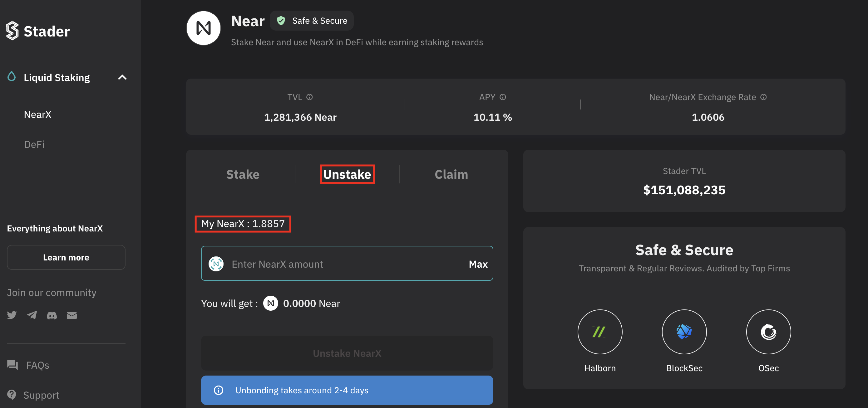The image size is (868, 408).
Task: Click the Everything about NearX heading
Action: coord(55,229)
